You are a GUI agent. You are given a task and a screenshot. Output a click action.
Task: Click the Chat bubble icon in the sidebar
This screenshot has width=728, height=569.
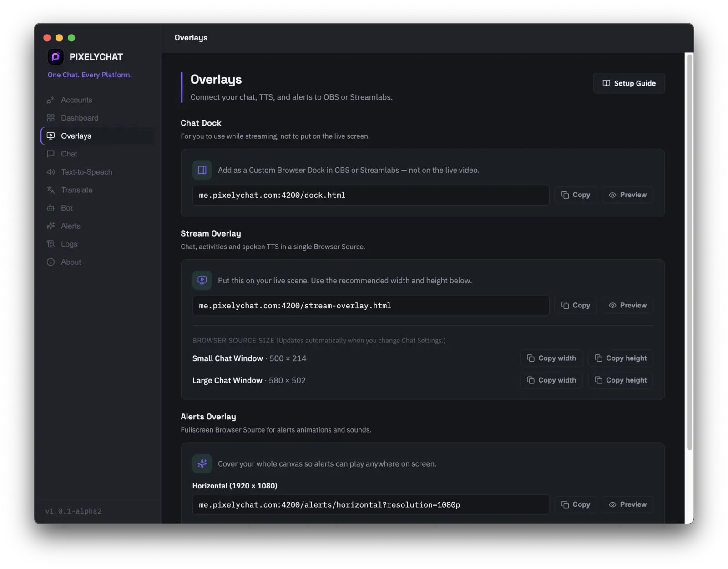pyautogui.click(x=51, y=154)
